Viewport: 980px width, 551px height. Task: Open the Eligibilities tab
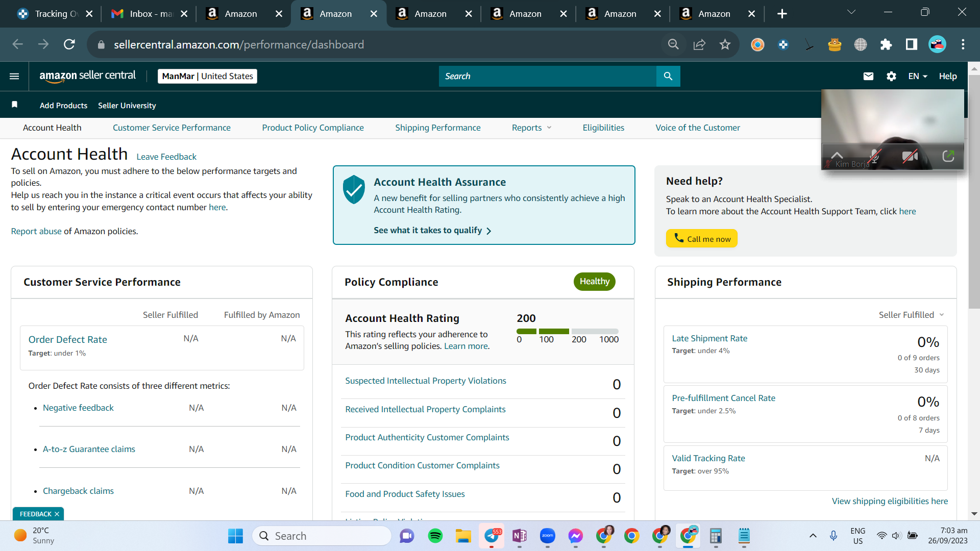tap(603, 128)
